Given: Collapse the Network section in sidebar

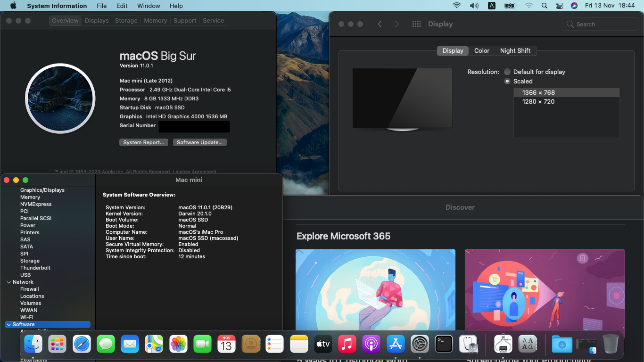Looking at the screenshot, I should coord(8,282).
